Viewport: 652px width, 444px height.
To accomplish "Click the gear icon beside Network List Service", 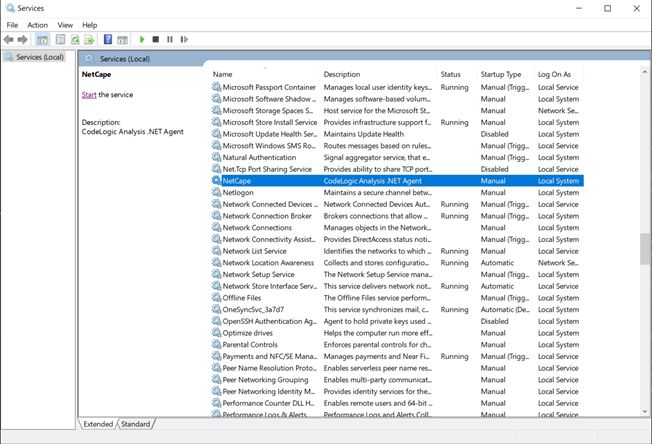I will 216,251.
